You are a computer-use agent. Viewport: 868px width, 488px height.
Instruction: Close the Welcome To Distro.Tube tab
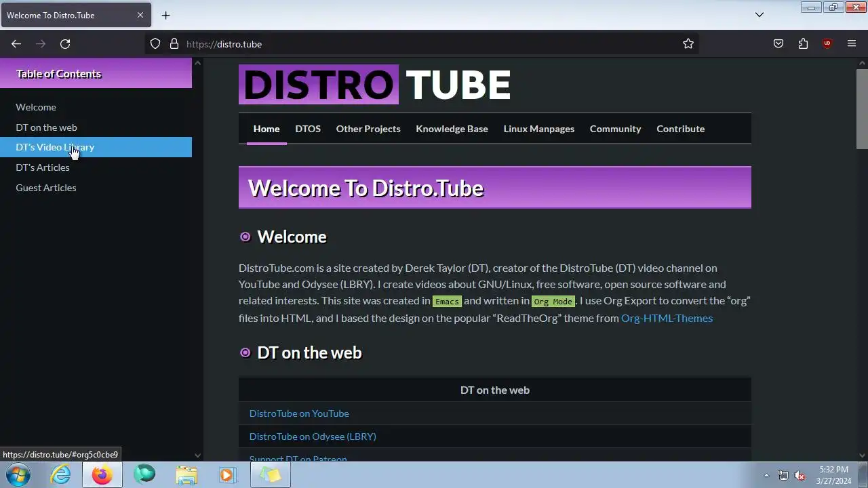[x=140, y=15]
